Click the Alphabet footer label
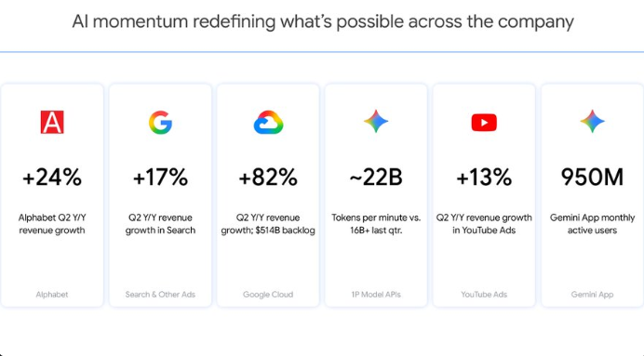The height and width of the screenshot is (356, 644). tap(52, 294)
